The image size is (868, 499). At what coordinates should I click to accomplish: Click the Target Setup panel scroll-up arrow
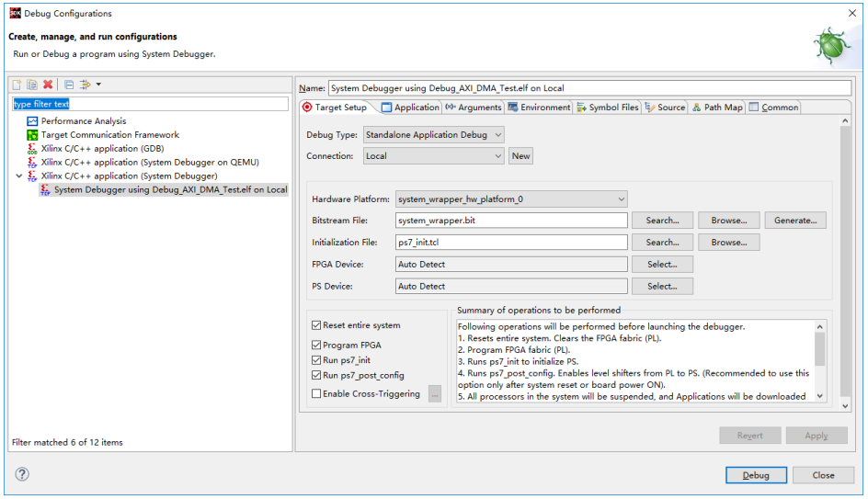(845, 120)
